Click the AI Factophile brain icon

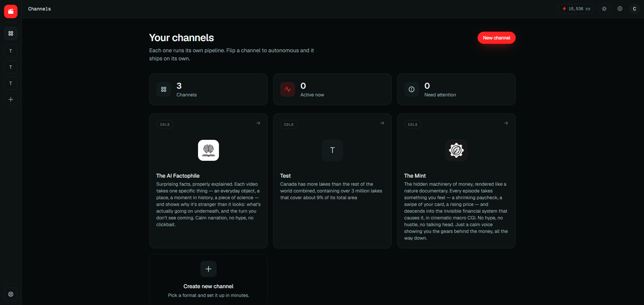pyautogui.click(x=208, y=150)
